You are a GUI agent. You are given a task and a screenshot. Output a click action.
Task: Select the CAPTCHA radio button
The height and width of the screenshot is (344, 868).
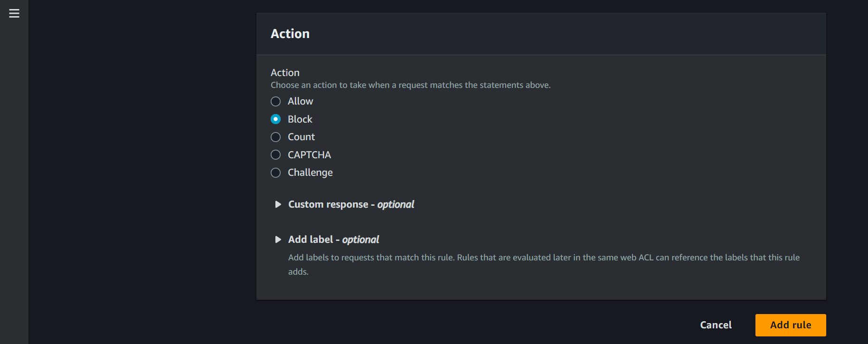coord(275,155)
